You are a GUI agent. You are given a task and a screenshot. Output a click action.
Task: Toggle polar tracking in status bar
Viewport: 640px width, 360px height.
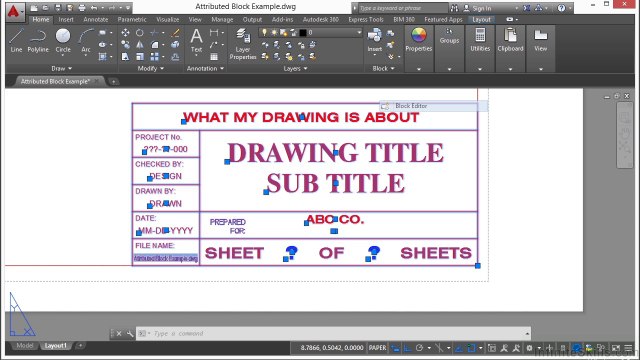420,348
